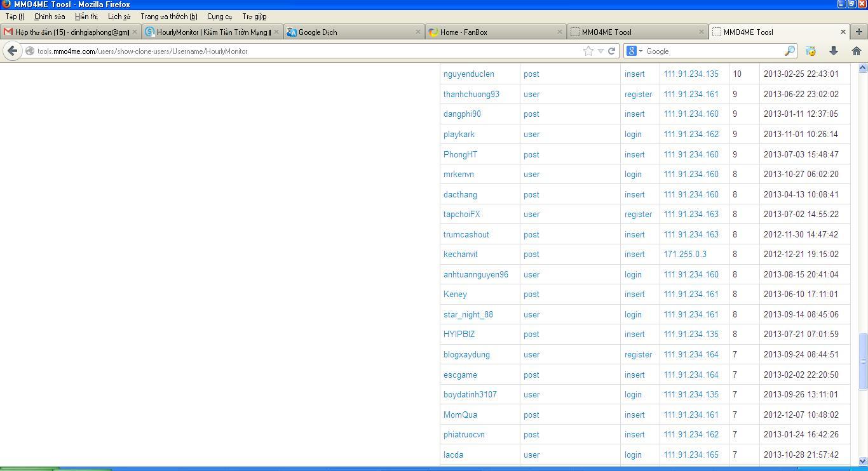Bookmark this page with the star icon

click(x=588, y=51)
